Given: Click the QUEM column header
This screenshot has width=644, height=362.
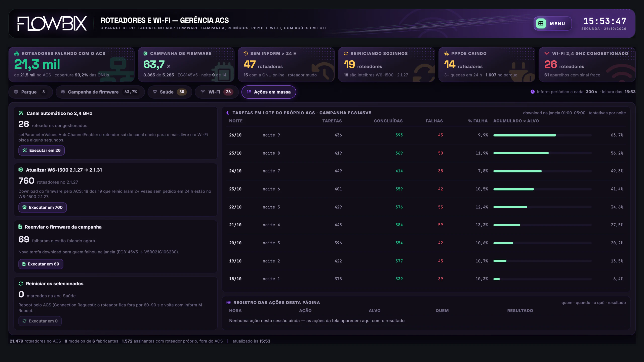Looking at the screenshot, I should [442, 311].
